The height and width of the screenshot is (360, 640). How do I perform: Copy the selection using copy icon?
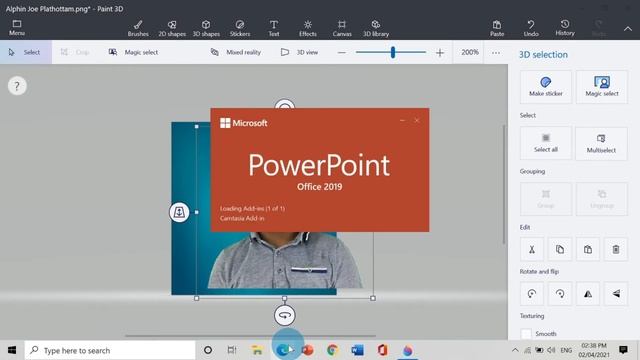(x=560, y=249)
